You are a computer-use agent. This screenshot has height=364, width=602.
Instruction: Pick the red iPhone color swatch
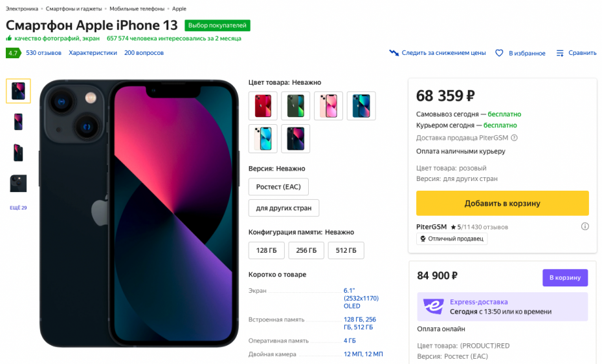[263, 105]
